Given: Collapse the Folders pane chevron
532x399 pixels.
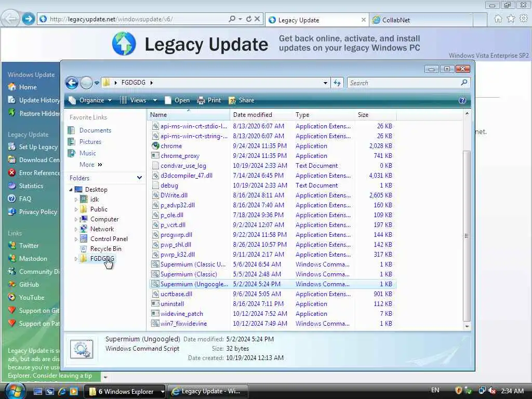Looking at the screenshot, I should [139, 178].
